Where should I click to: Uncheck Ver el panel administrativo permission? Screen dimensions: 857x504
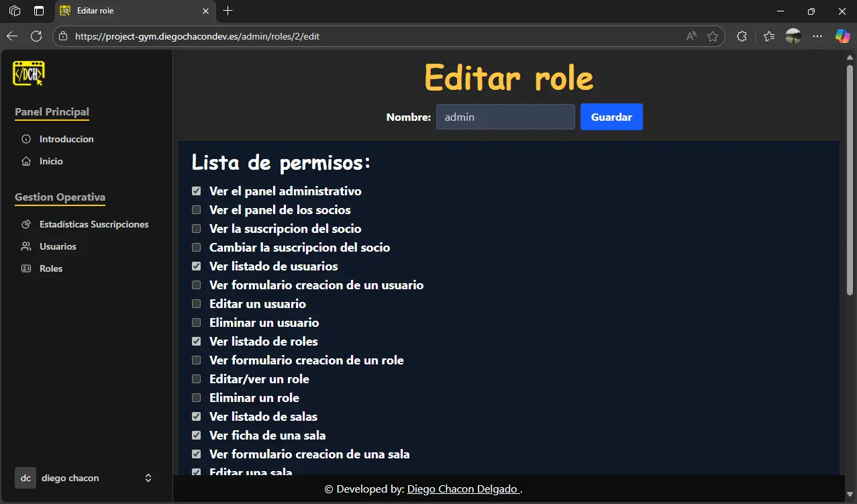pos(196,191)
